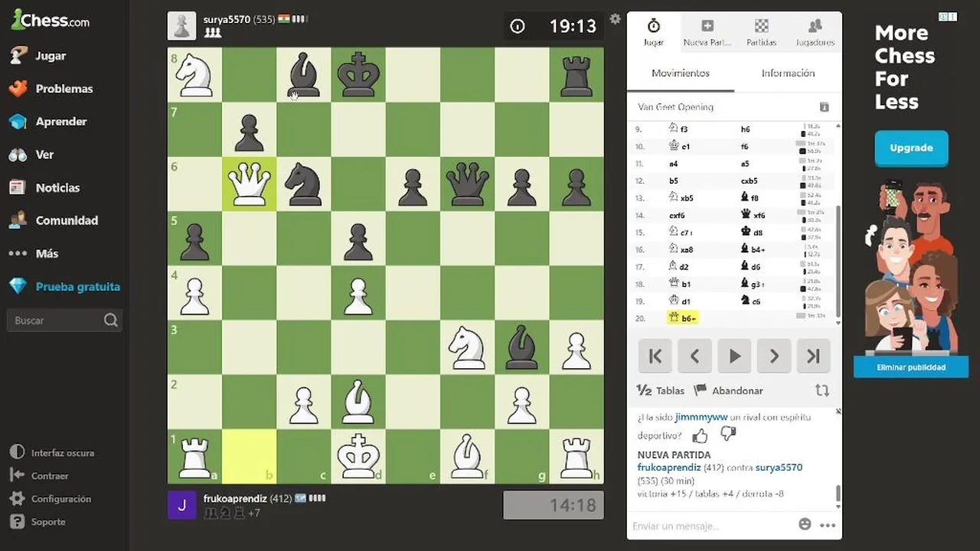Expand the Más menu

46,253
